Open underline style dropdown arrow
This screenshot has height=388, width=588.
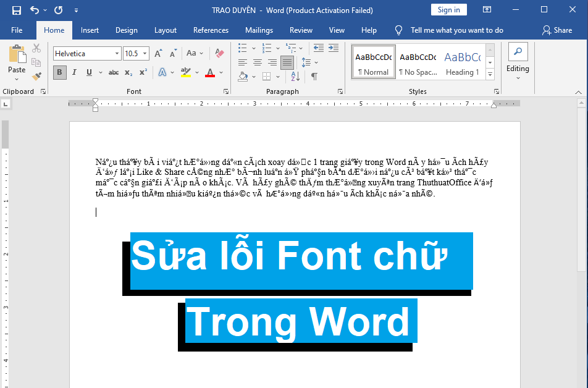(x=101, y=72)
